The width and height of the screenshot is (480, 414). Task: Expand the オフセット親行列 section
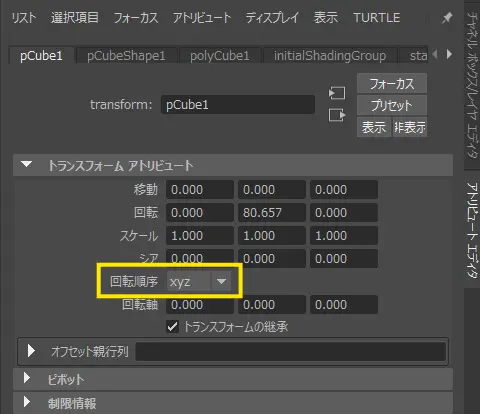point(31,351)
